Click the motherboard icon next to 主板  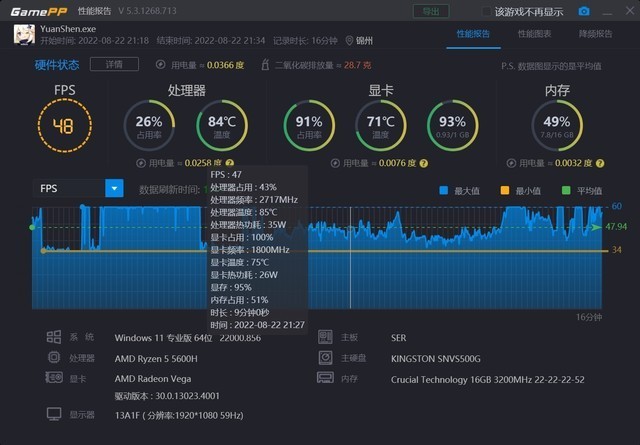click(325, 337)
